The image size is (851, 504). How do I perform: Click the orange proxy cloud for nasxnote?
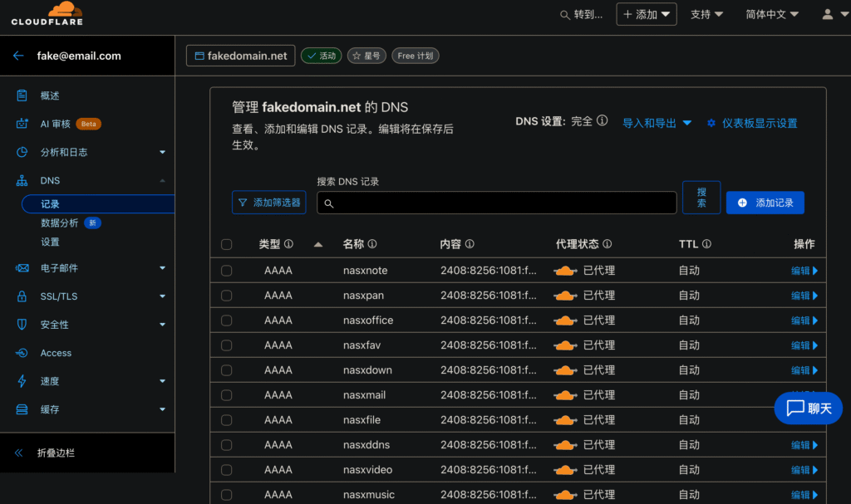point(566,271)
